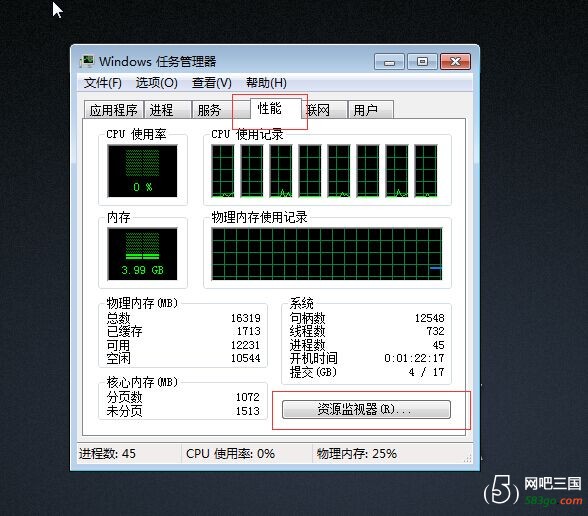Click the 线程数 value 732
Image resolution: width=588 pixels, height=516 pixels.
click(x=435, y=331)
